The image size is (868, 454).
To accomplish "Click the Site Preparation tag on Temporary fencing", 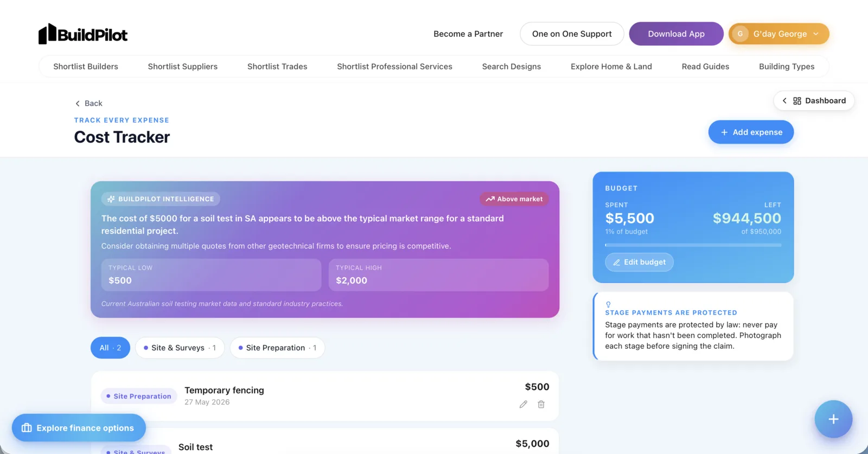I will pyautogui.click(x=139, y=396).
